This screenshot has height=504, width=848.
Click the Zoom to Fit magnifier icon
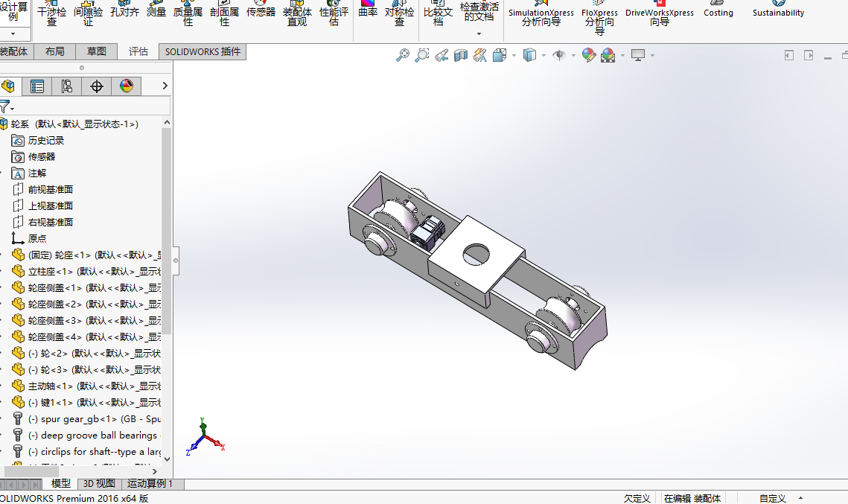[402, 55]
